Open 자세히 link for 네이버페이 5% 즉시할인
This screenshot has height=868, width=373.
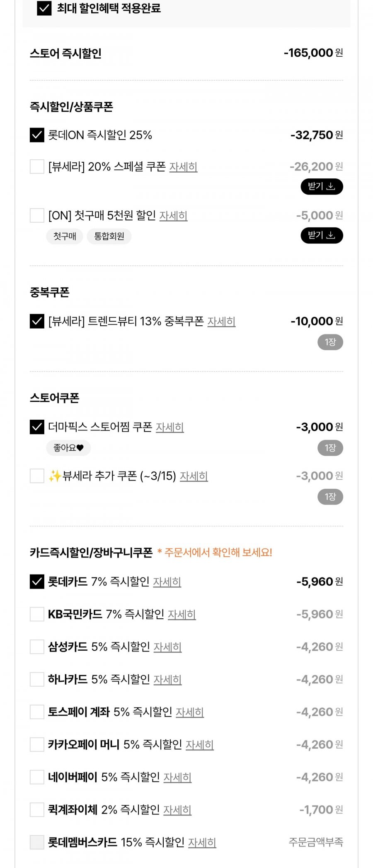[x=177, y=777]
